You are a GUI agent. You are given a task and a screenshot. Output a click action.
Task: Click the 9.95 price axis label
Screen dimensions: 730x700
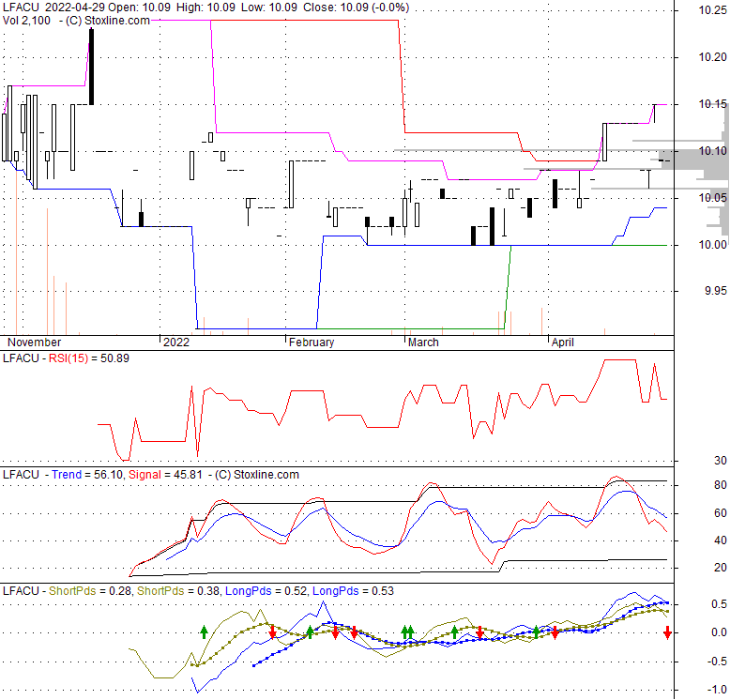pyautogui.click(x=716, y=291)
